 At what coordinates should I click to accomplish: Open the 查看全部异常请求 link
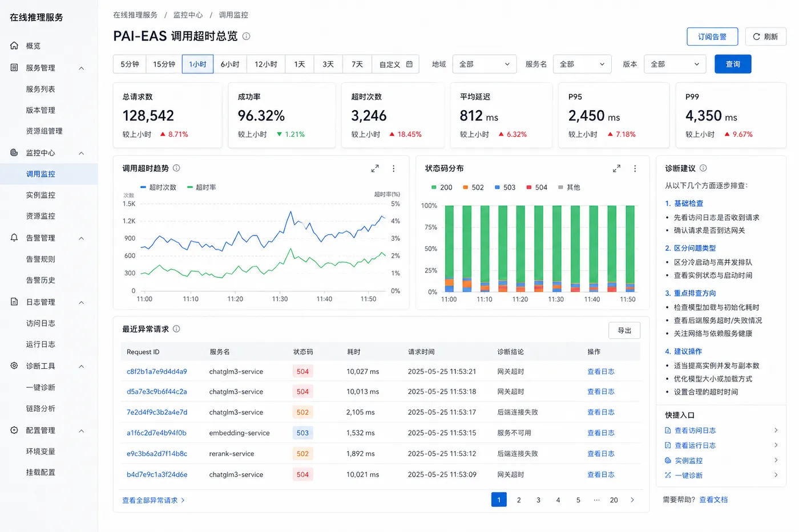tap(154, 501)
